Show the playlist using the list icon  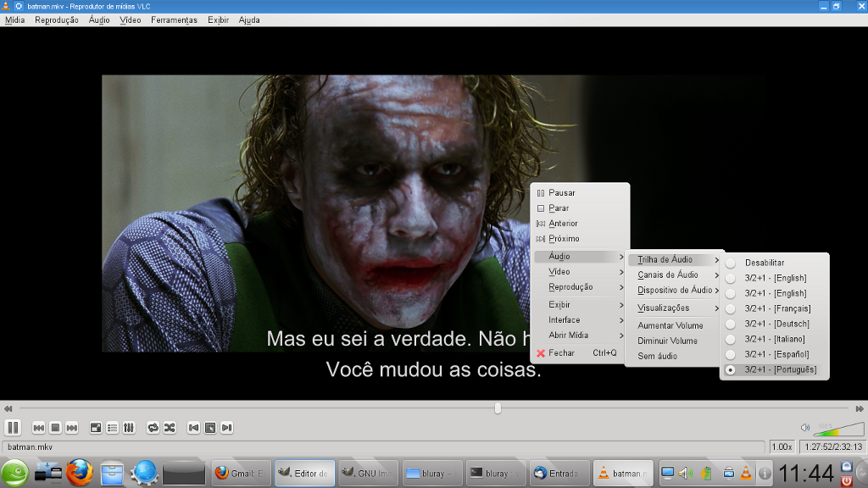pyautogui.click(x=113, y=428)
